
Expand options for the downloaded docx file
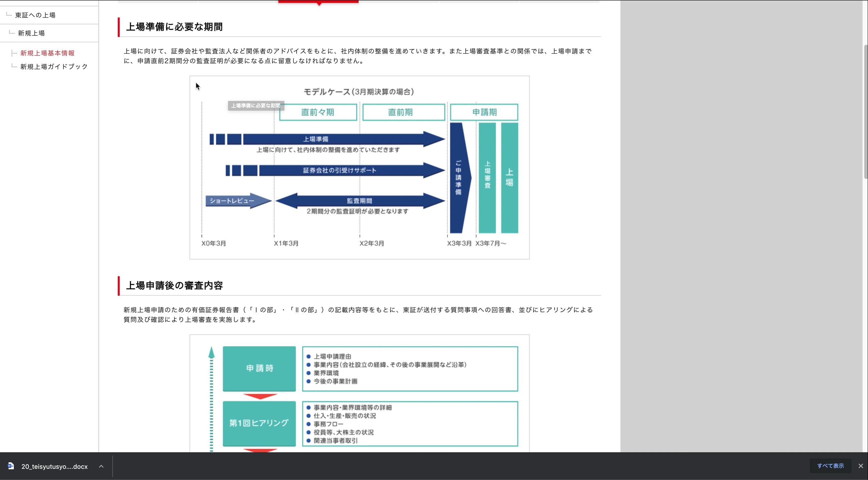(101, 467)
